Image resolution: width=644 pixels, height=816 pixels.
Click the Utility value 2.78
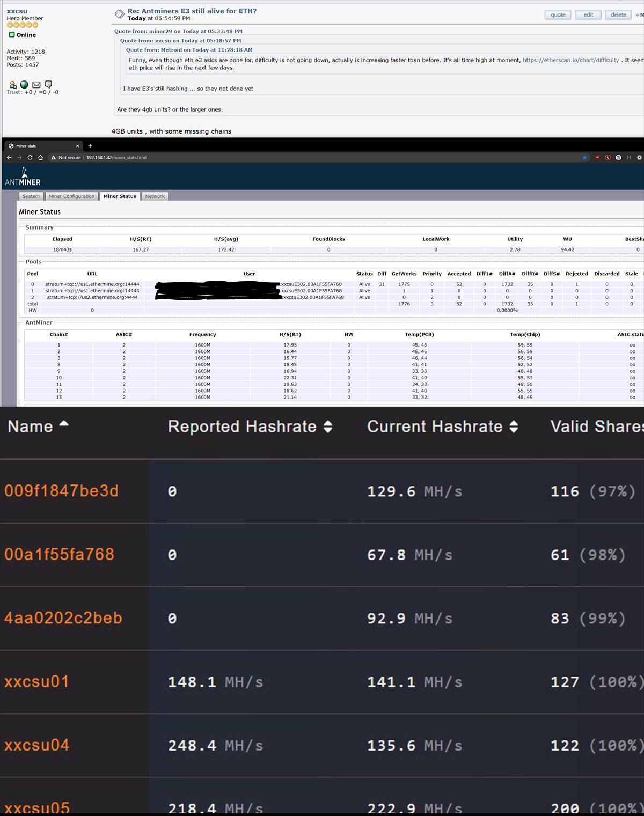tap(515, 249)
